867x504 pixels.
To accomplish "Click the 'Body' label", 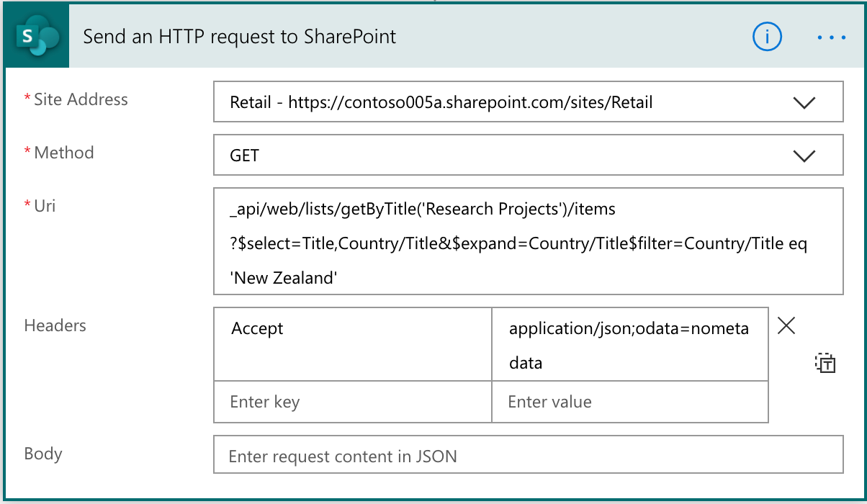I will click(43, 454).
